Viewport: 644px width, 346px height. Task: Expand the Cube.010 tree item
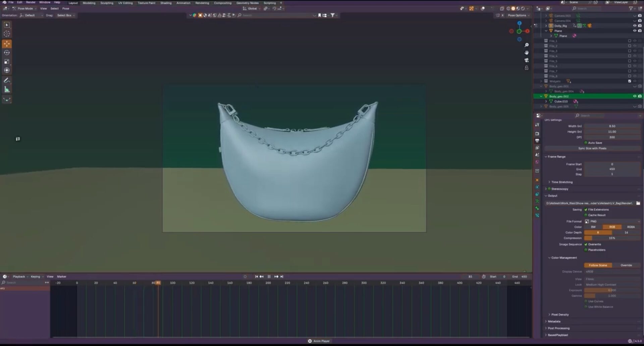[x=546, y=101]
